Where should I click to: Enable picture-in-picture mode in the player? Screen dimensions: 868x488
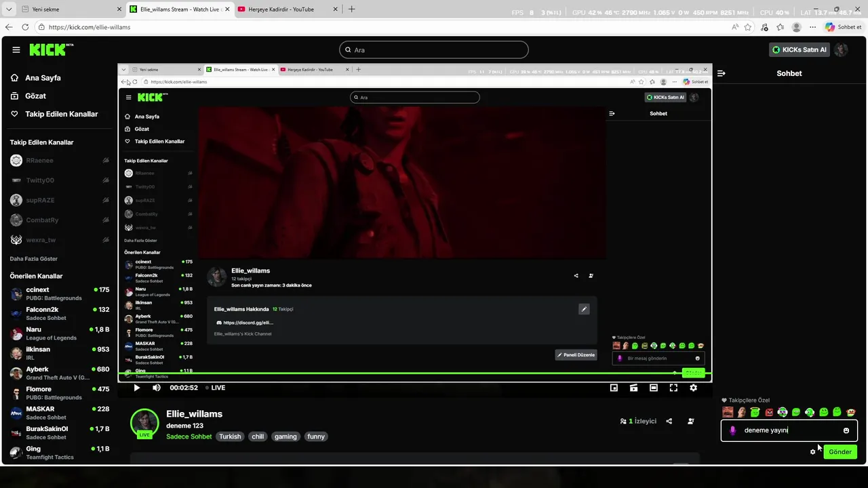pyautogui.click(x=614, y=388)
